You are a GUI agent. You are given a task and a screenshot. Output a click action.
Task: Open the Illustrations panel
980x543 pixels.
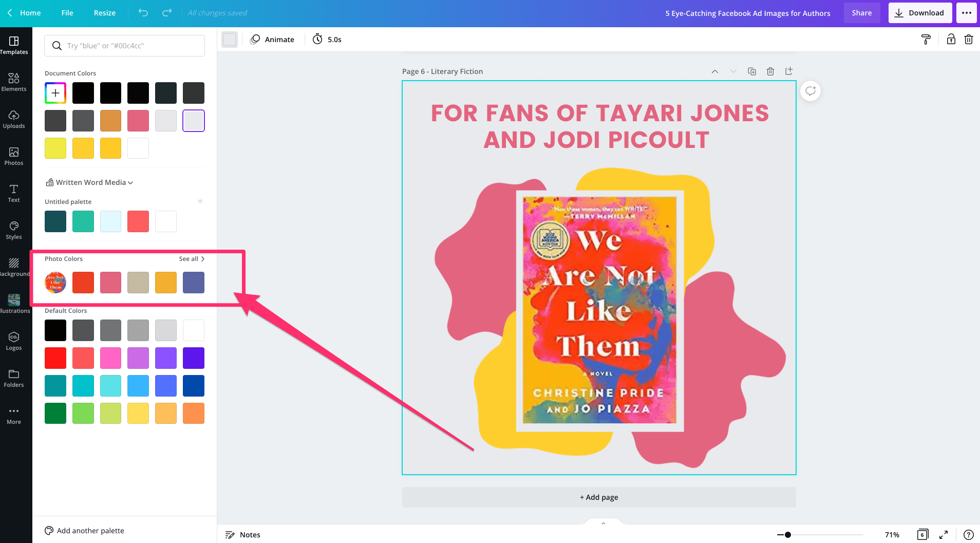pos(14,304)
